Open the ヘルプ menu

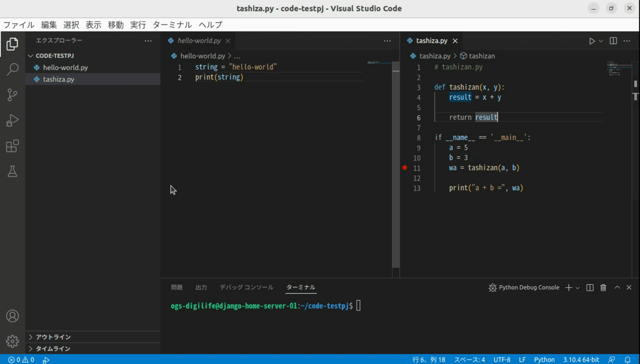coord(210,25)
